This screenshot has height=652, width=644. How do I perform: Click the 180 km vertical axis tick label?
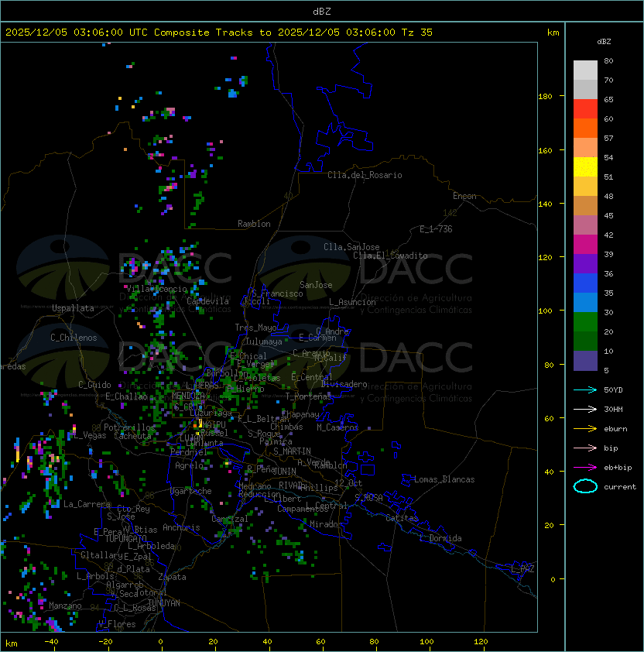point(545,97)
